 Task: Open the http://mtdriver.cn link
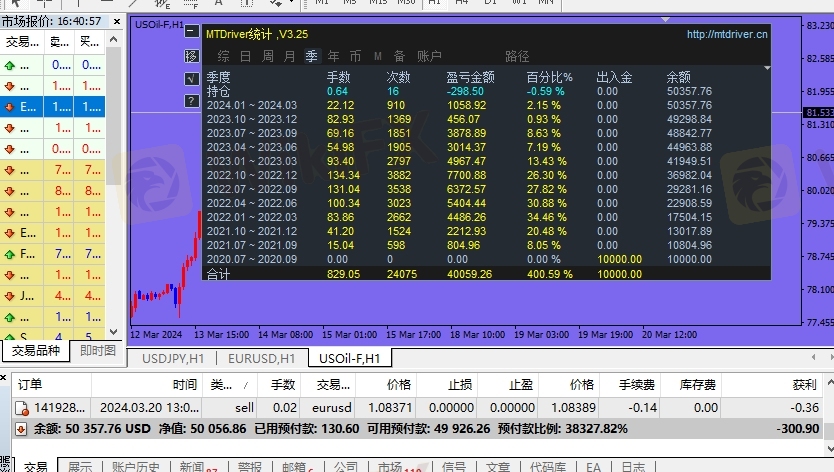pos(727,35)
